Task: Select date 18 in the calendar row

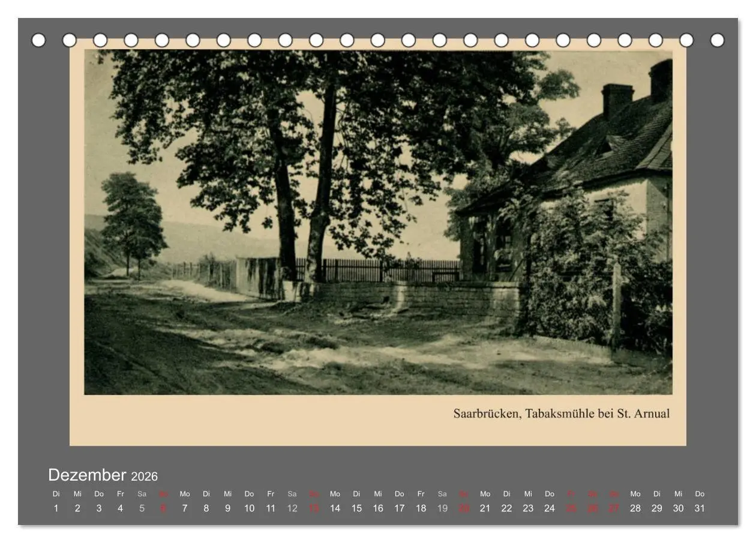Action: [421, 508]
